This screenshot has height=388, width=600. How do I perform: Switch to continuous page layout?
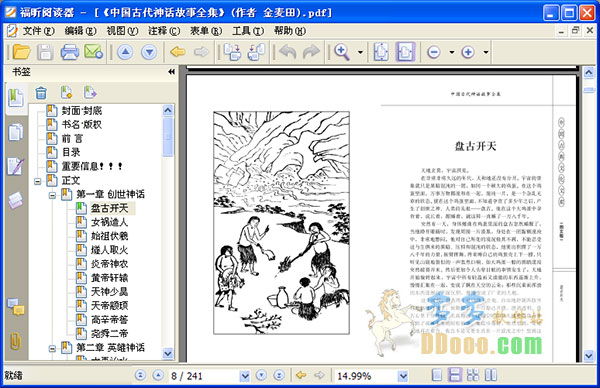[x=455, y=375]
